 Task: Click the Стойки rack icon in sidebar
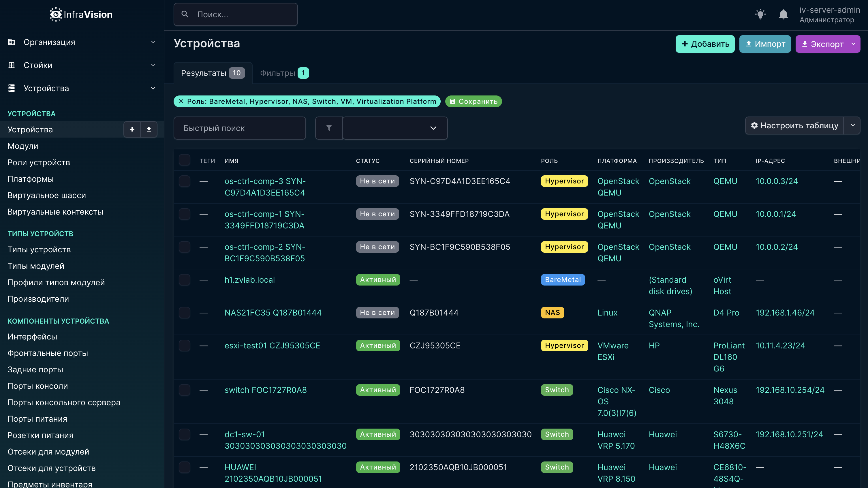(x=12, y=65)
